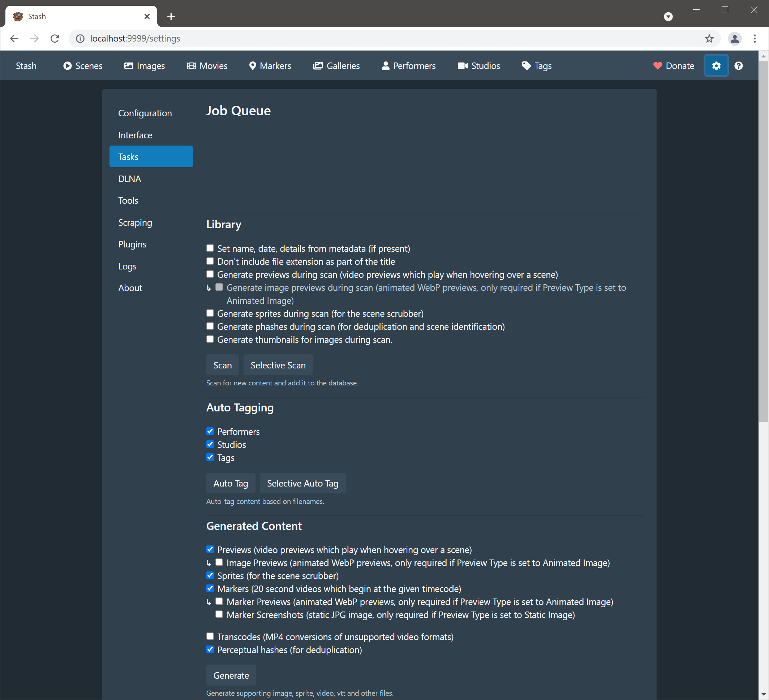The height and width of the screenshot is (700, 769).
Task: Go forward with the browser arrow
Action: pyautogui.click(x=35, y=39)
